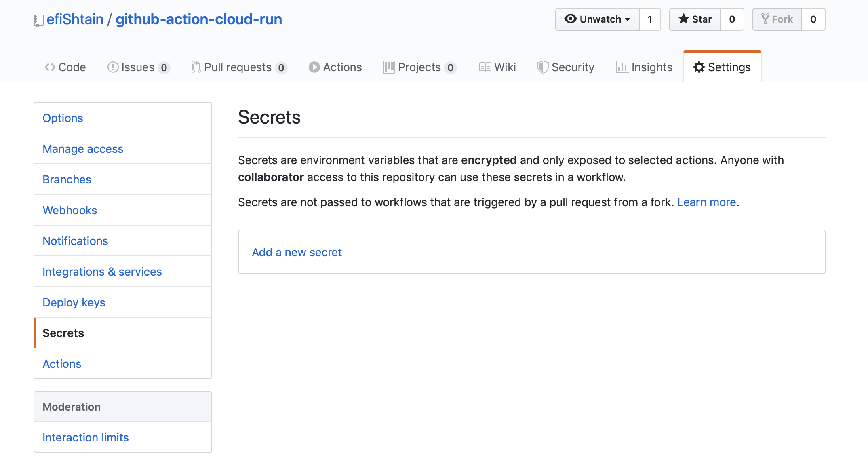Click the Issues count badge 0
The width and height of the screenshot is (868, 464).
click(164, 67)
